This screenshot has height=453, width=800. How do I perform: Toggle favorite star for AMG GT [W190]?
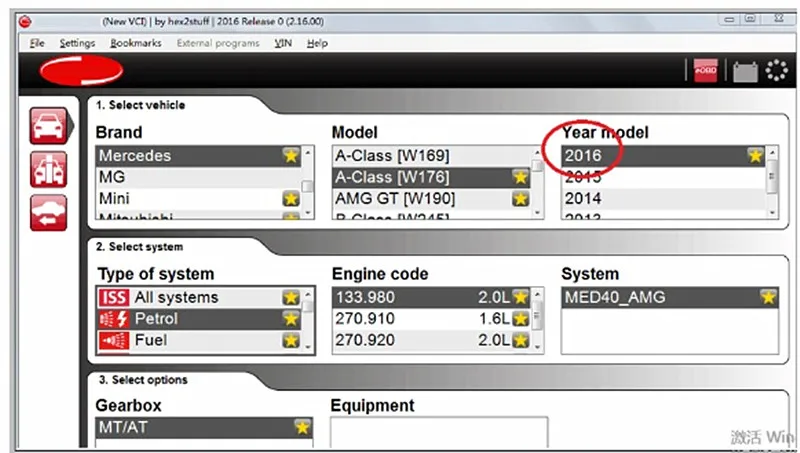point(519,198)
